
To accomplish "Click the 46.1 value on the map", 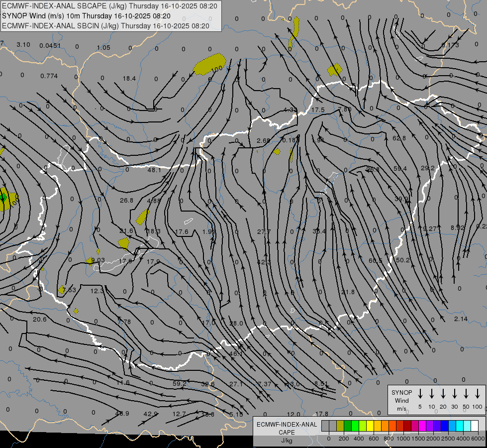I will [236, 354].
